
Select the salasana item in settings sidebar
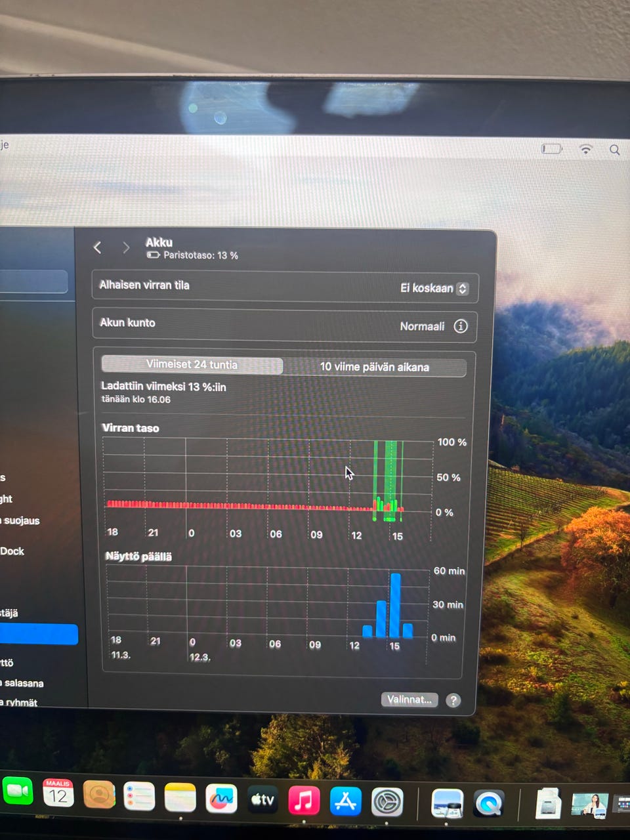23,683
